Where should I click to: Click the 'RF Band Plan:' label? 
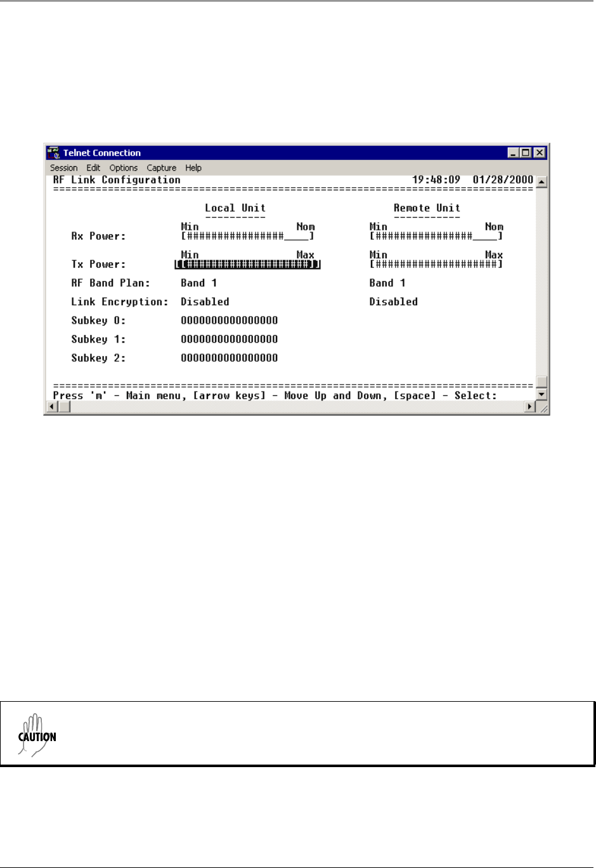click(110, 283)
